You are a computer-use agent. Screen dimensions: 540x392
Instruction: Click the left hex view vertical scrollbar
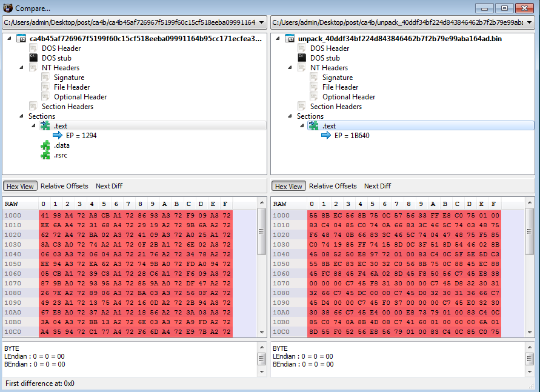[261, 273]
